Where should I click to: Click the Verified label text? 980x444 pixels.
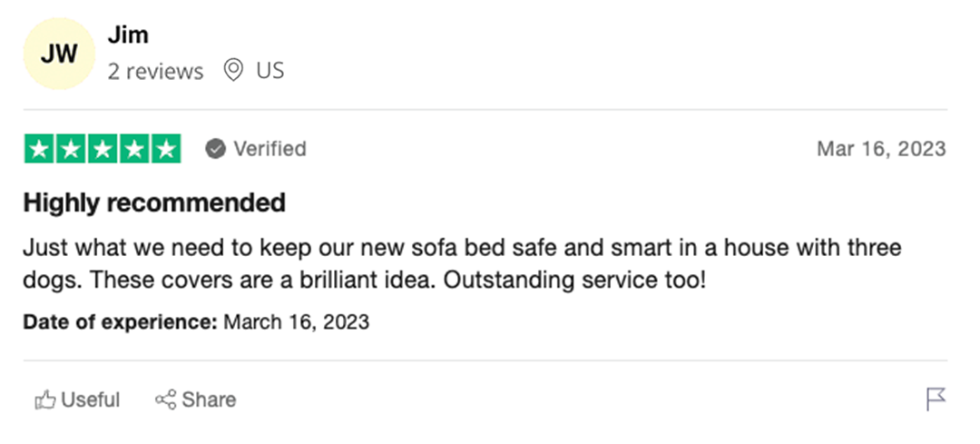click(x=269, y=149)
